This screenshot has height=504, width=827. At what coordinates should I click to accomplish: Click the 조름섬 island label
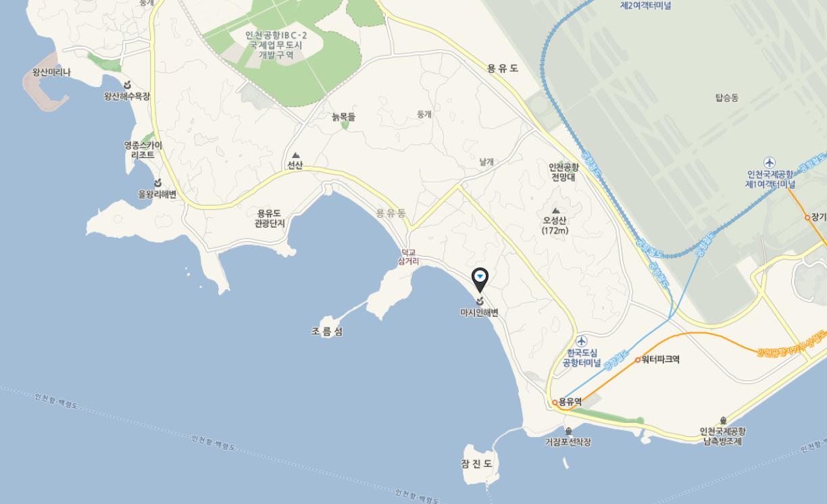(x=327, y=332)
